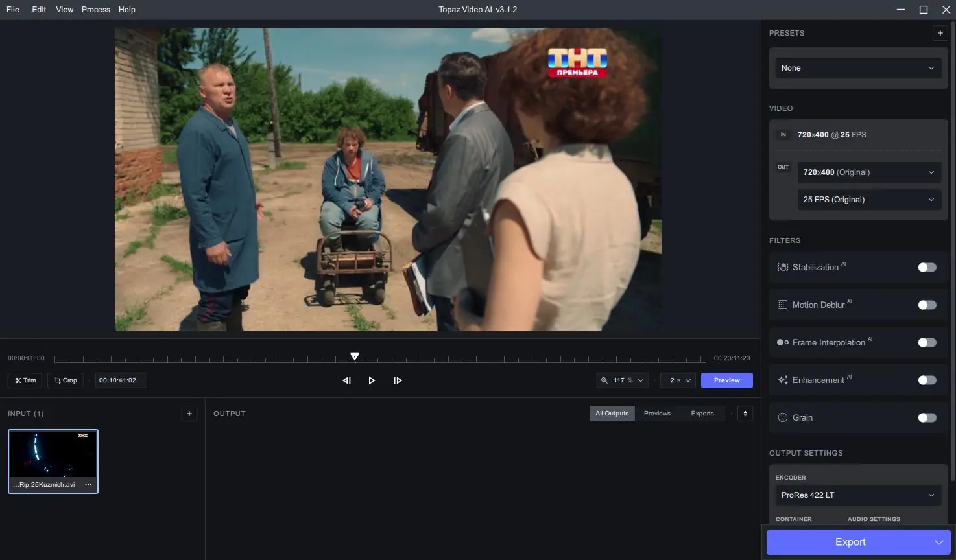Maximize the Topaz Video AI window

coord(924,10)
